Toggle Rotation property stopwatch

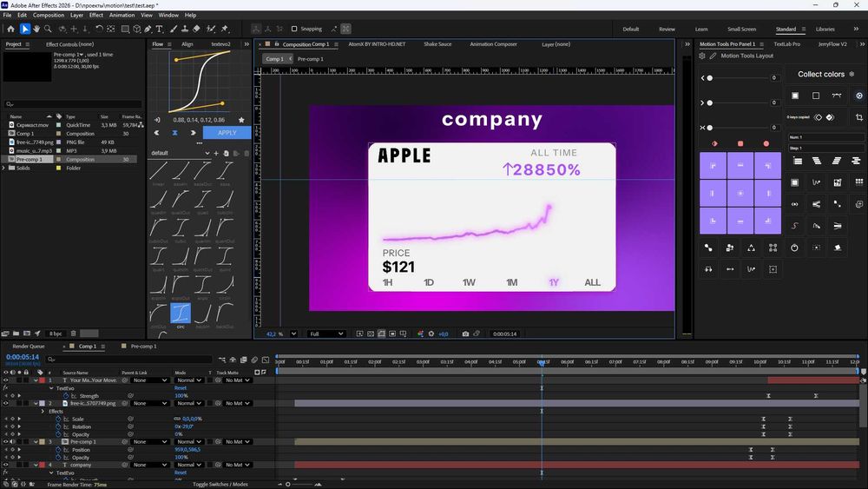click(x=58, y=427)
